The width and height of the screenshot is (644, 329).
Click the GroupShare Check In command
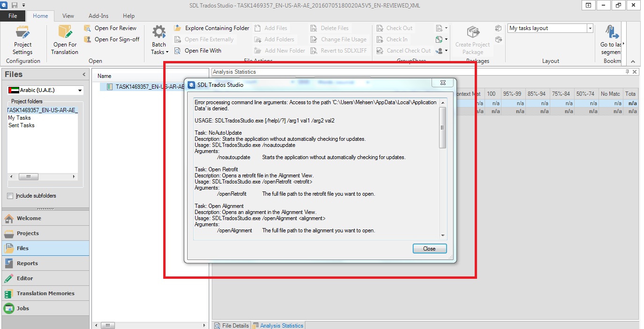[x=392, y=39]
